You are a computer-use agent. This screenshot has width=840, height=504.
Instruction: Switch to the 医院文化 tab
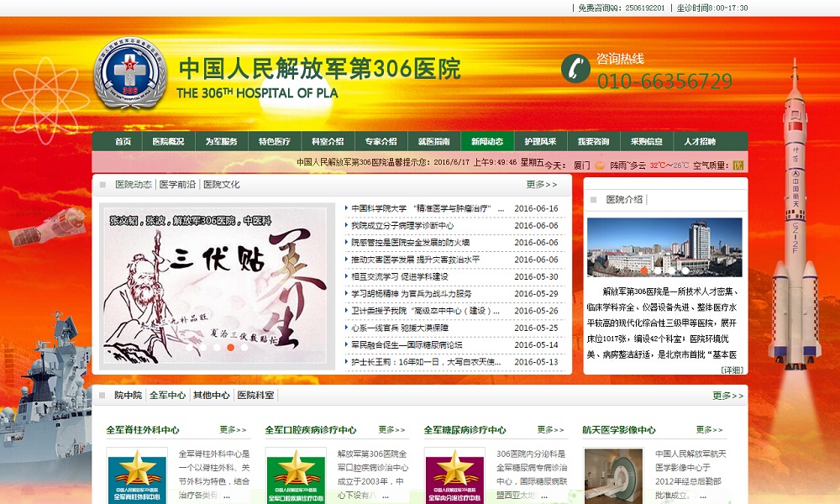[221, 184]
